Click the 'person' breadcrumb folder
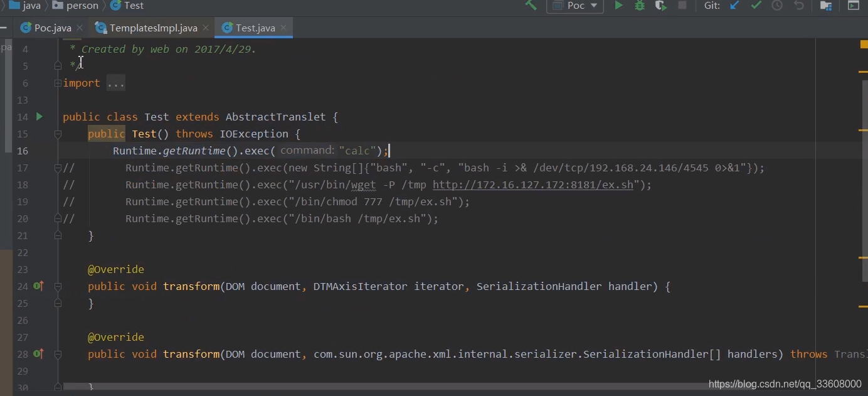Image resolution: width=868 pixels, height=396 pixels. click(x=75, y=6)
